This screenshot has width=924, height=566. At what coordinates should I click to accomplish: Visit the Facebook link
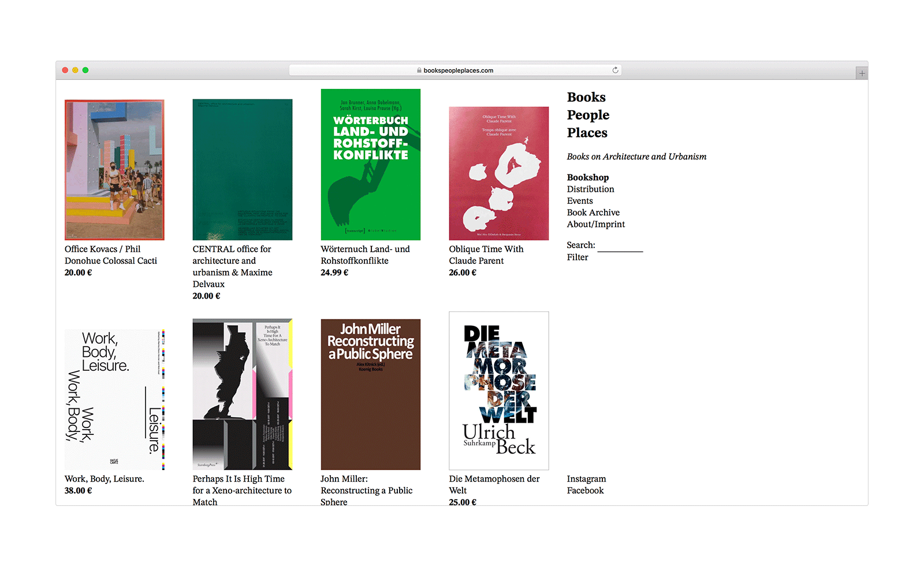pyautogui.click(x=585, y=490)
